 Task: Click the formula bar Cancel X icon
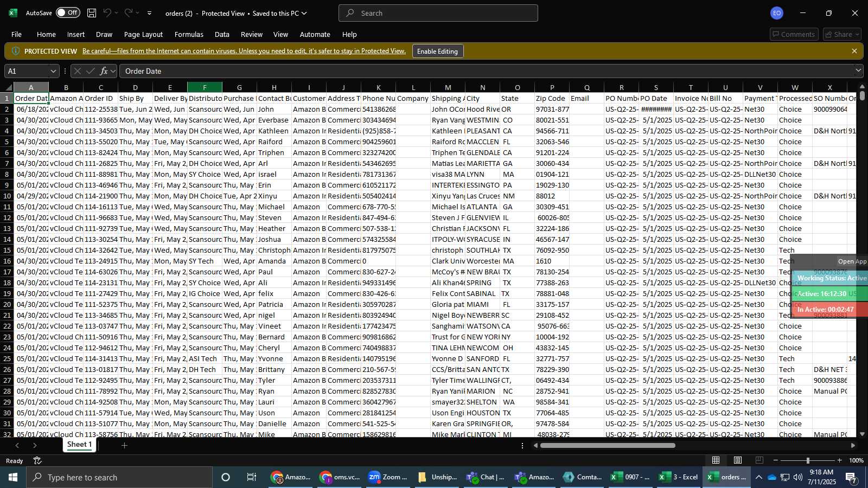77,71
